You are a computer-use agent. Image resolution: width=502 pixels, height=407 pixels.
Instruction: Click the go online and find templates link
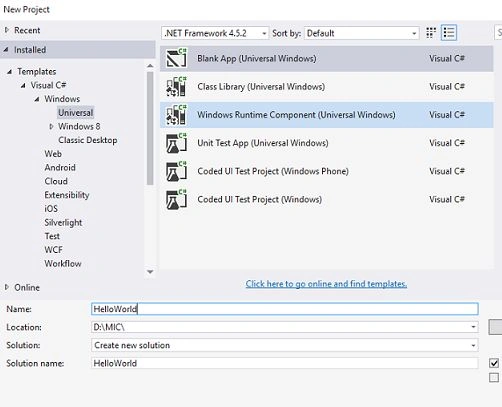[x=326, y=284]
